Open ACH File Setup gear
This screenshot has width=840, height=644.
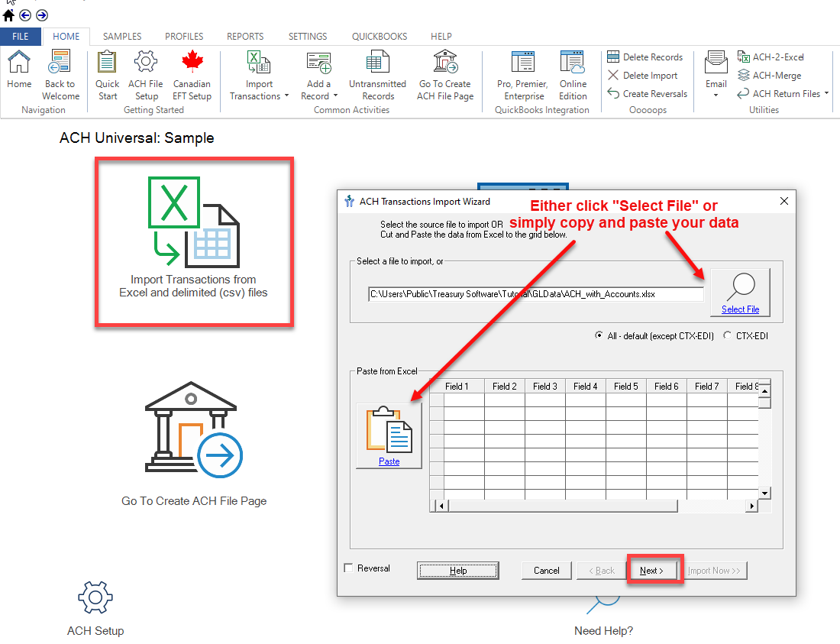point(146,75)
